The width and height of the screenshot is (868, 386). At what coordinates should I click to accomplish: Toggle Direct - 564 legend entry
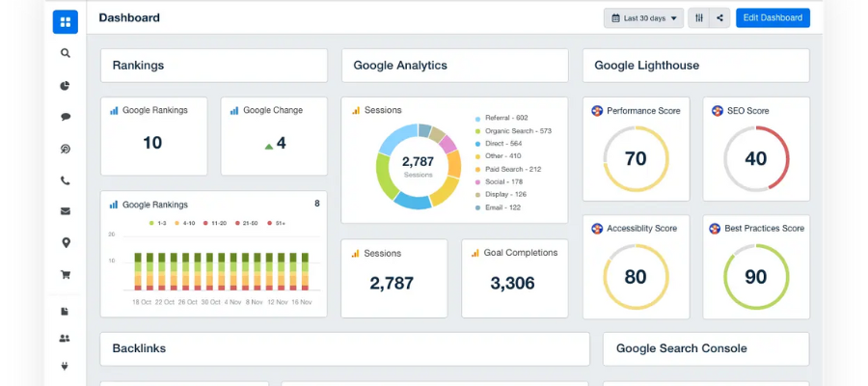[499, 144]
